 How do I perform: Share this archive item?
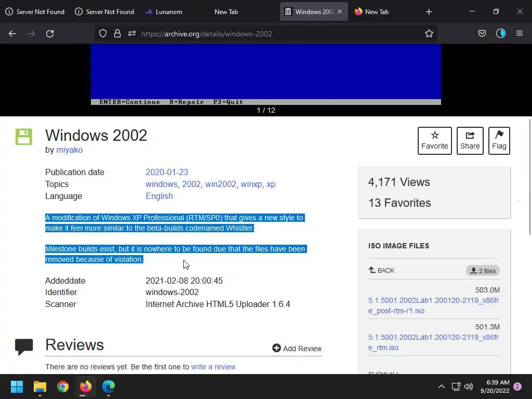470,141
